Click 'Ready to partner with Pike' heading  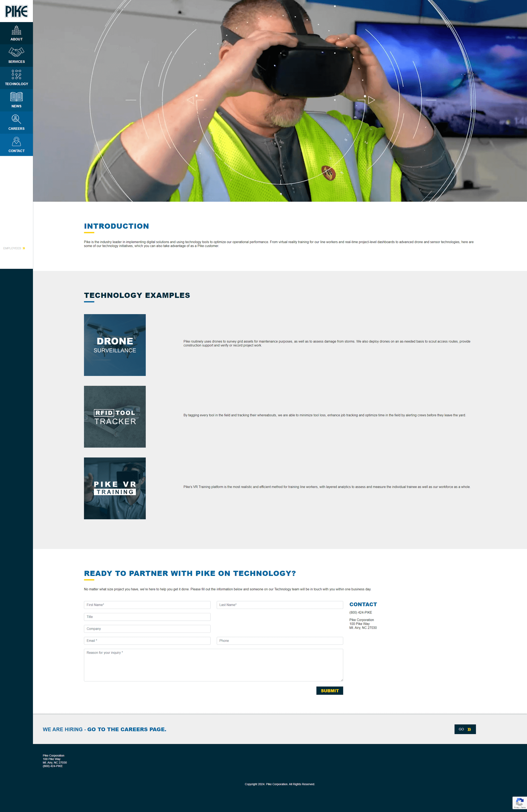tap(190, 573)
